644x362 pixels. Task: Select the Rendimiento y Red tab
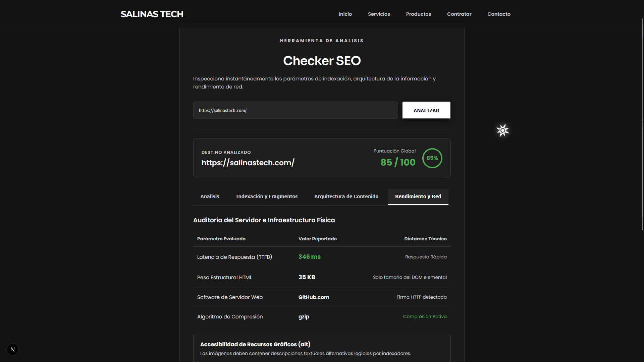[x=418, y=196]
